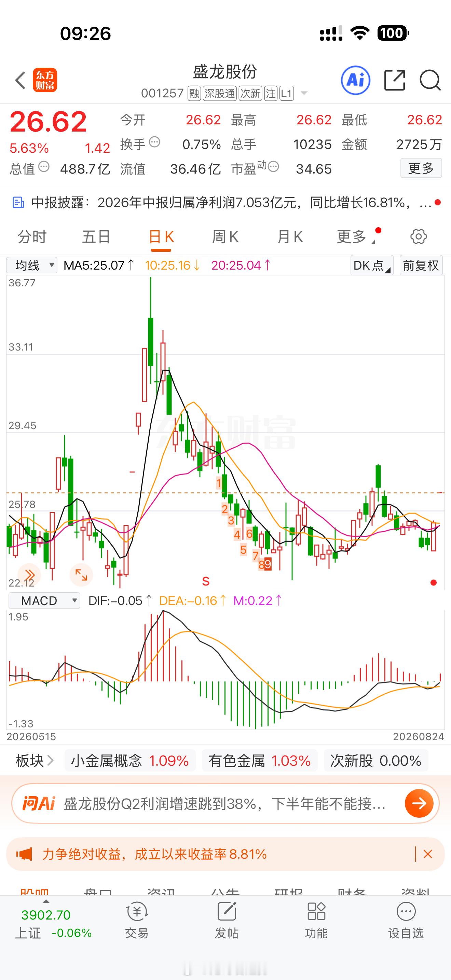This screenshot has height=980, width=451.
Task: Switch to the 分时 tab
Action: pos(32,237)
